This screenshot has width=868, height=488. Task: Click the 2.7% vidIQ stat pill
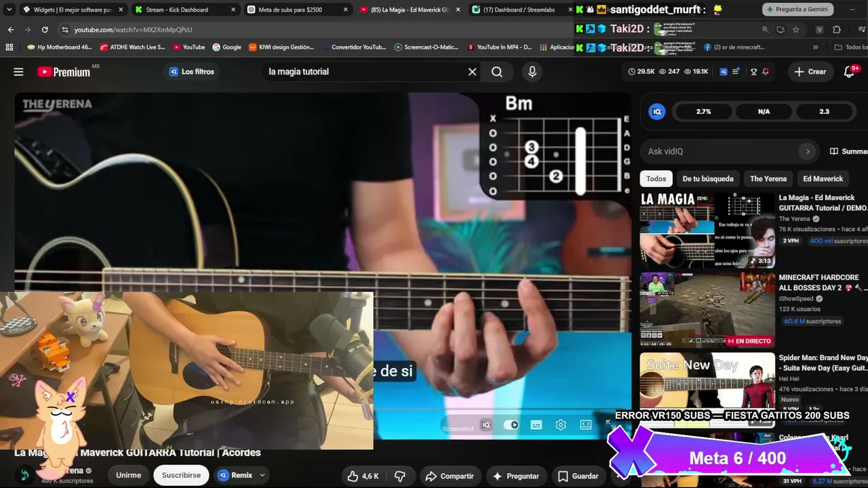[704, 112]
